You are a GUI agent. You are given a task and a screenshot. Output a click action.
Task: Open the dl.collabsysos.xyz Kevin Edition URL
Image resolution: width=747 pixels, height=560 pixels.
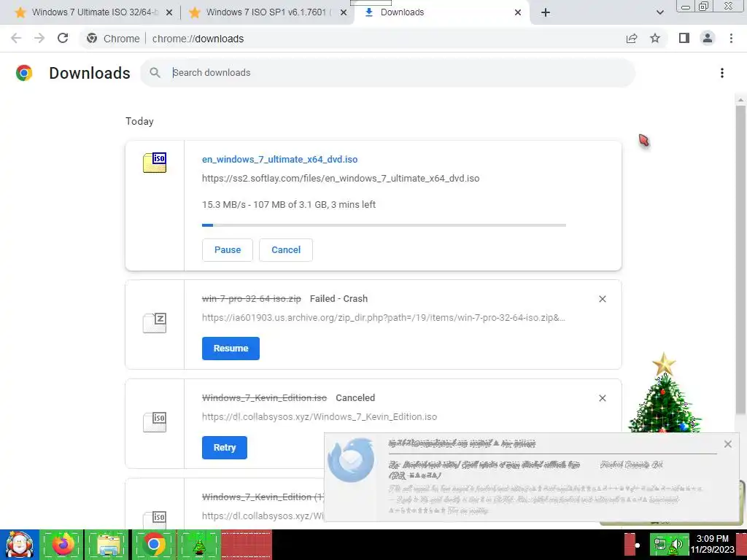(320, 416)
